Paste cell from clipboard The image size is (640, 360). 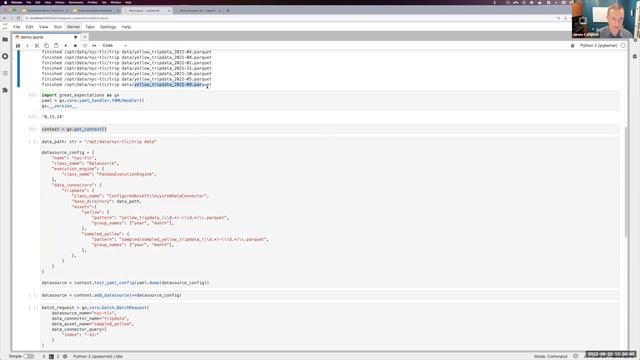56,46
